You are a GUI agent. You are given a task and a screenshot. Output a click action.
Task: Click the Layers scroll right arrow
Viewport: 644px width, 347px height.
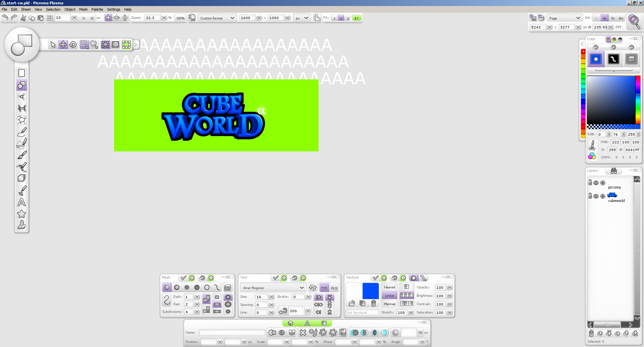tap(630, 325)
